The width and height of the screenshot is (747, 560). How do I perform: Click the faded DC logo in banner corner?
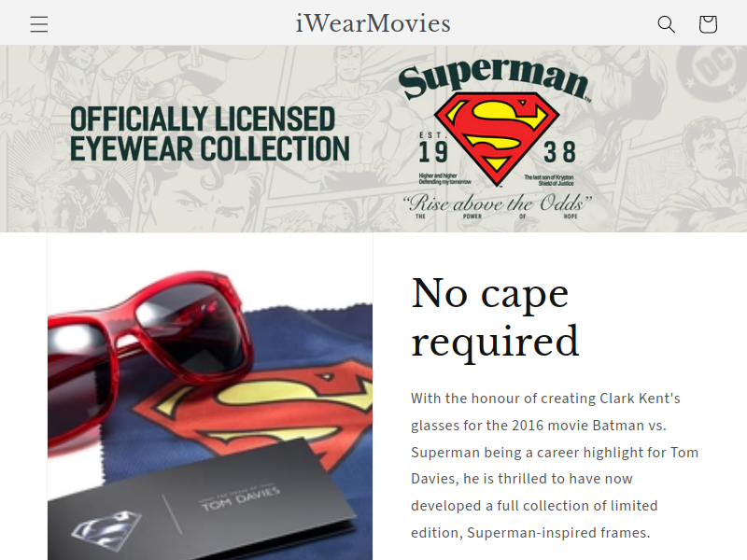[711, 73]
